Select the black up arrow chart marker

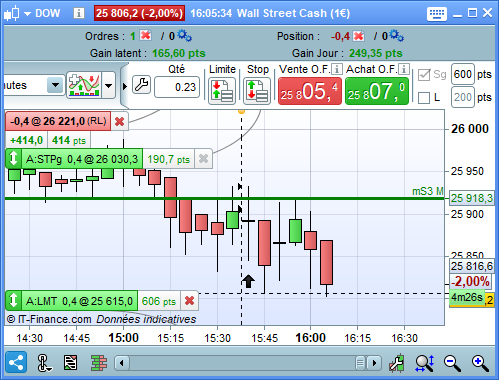click(x=248, y=281)
